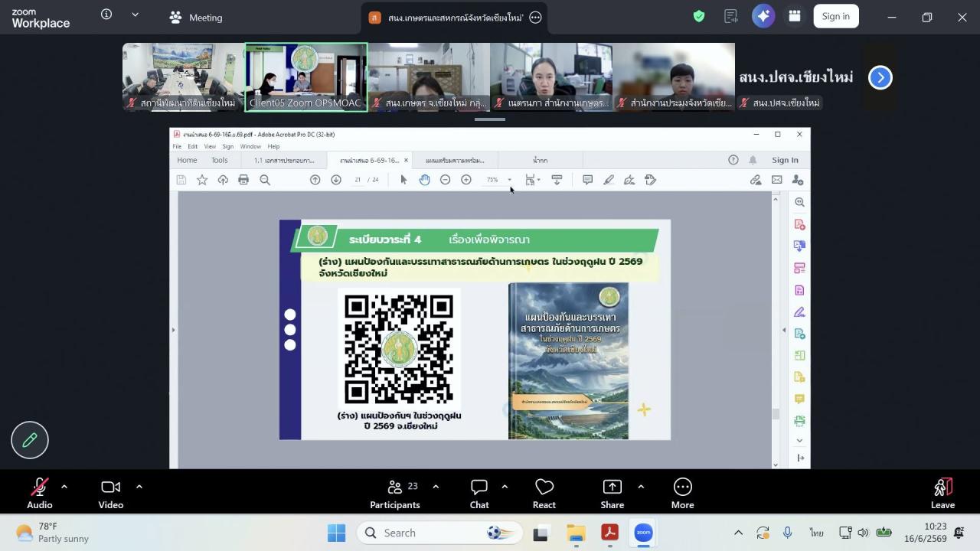Viewport: 980px width, 551px height.
Task: Open the Windows Start menu
Action: point(336,533)
